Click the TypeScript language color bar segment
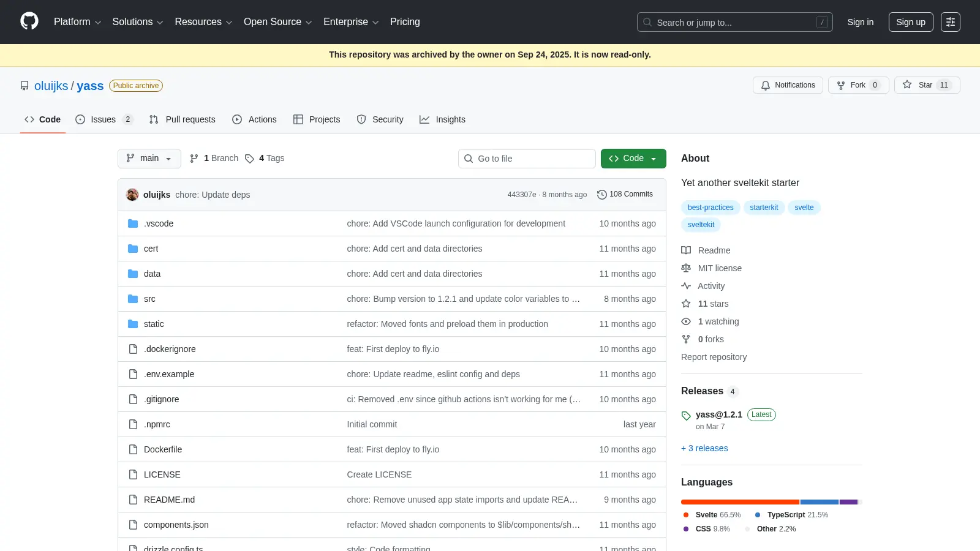The image size is (980, 551). pyautogui.click(x=820, y=502)
